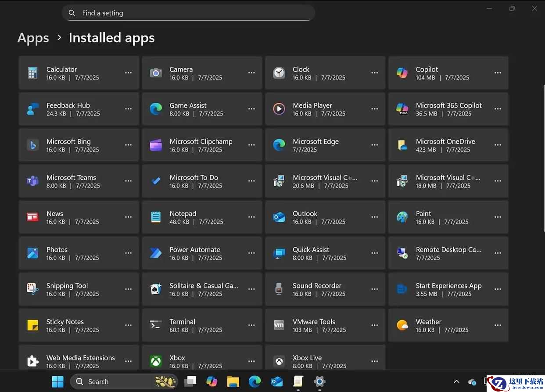Select the Game Assist app name

(188, 105)
